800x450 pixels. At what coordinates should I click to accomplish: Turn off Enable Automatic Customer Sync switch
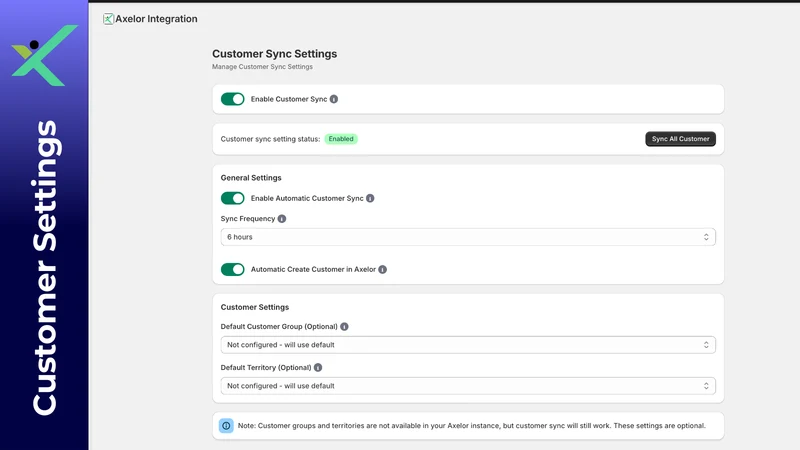(233, 198)
